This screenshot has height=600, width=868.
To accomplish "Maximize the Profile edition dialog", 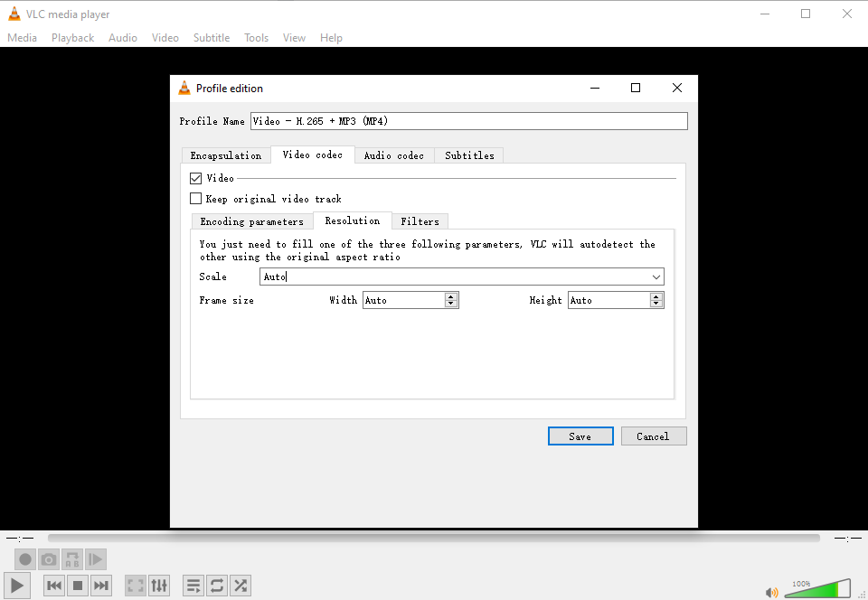I will (x=636, y=88).
